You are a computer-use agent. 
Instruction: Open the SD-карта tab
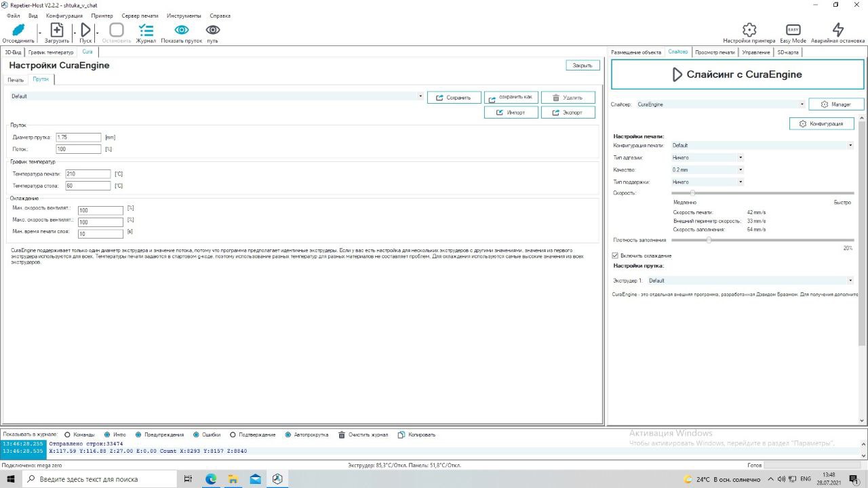[x=788, y=52]
